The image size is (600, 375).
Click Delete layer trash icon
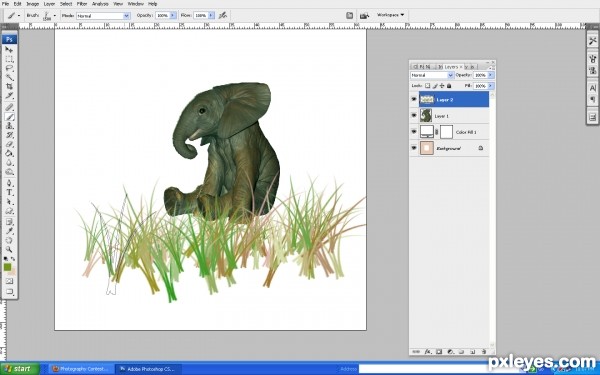click(484, 351)
